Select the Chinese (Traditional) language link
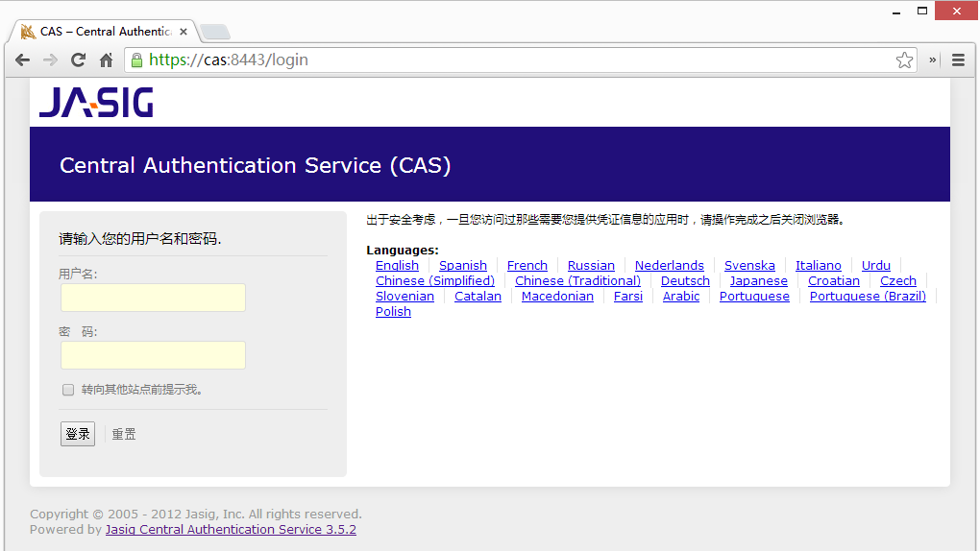 click(577, 281)
